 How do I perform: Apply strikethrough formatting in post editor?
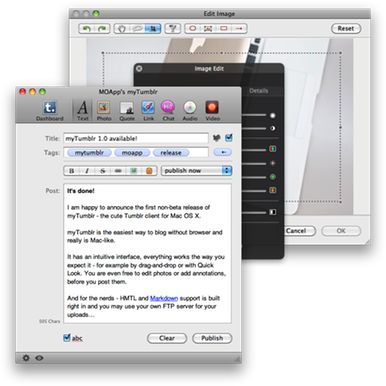click(103, 171)
